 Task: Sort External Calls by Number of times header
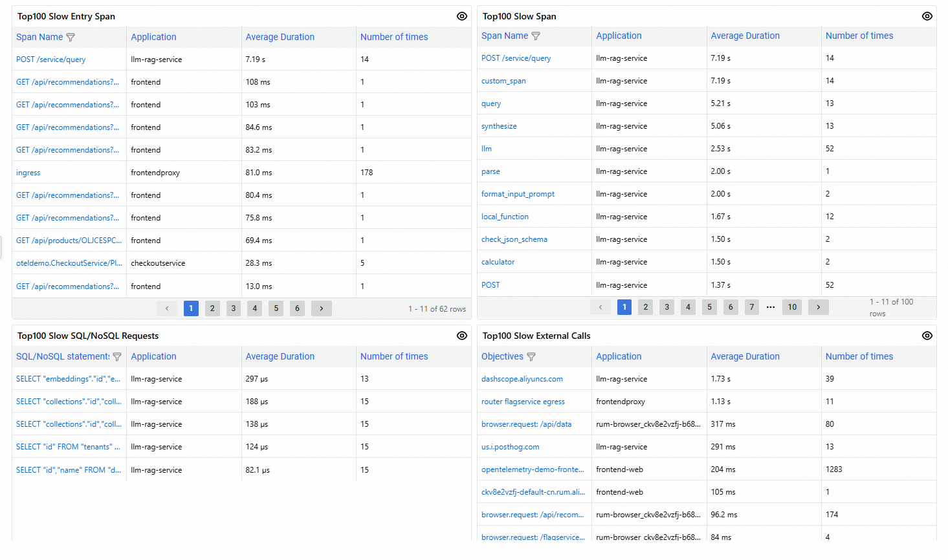[x=859, y=356]
